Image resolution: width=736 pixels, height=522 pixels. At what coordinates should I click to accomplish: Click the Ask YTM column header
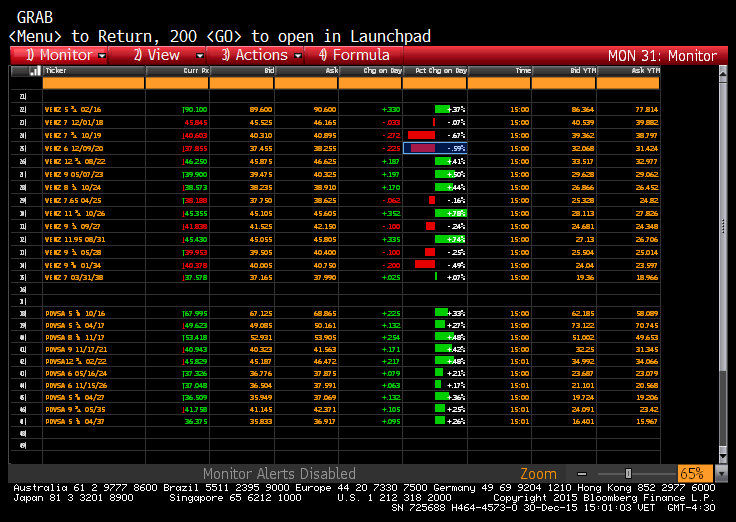pyautogui.click(x=629, y=71)
